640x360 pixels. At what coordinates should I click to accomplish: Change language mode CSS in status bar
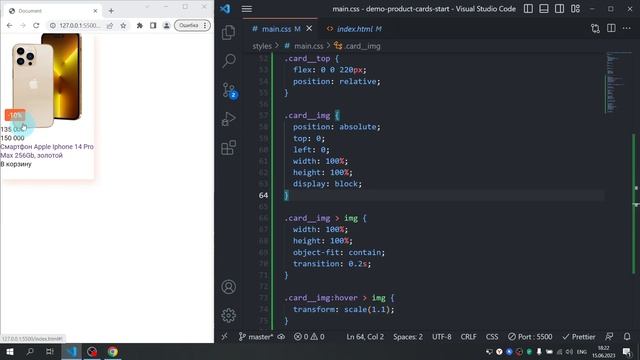tap(492, 337)
